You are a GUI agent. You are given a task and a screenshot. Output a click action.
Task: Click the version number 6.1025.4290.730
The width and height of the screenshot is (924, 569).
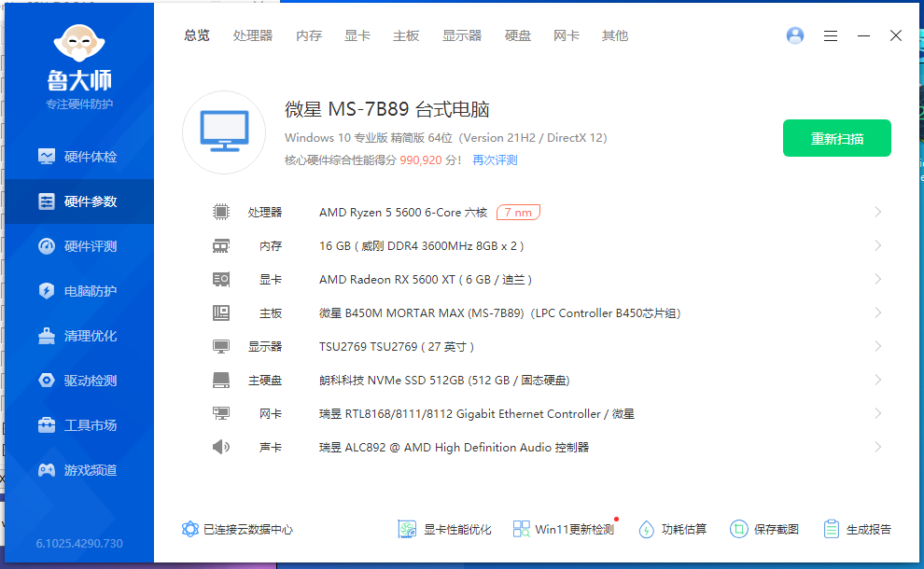(79, 543)
